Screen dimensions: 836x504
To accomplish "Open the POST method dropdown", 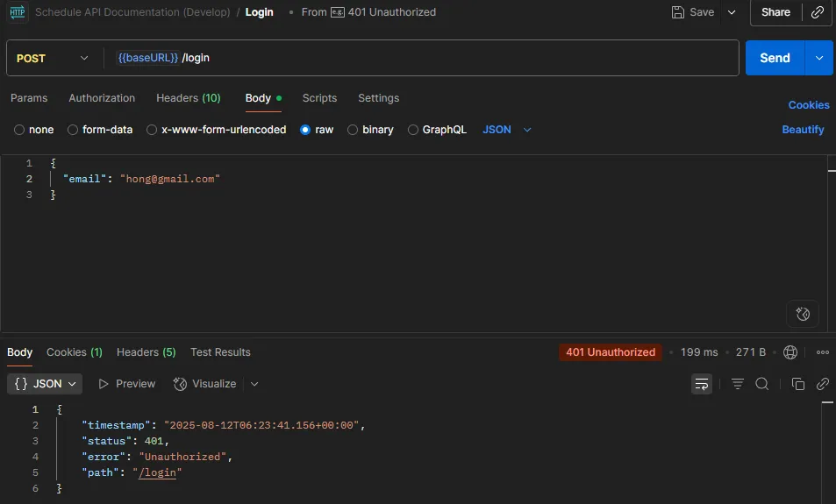I will pyautogui.click(x=53, y=58).
